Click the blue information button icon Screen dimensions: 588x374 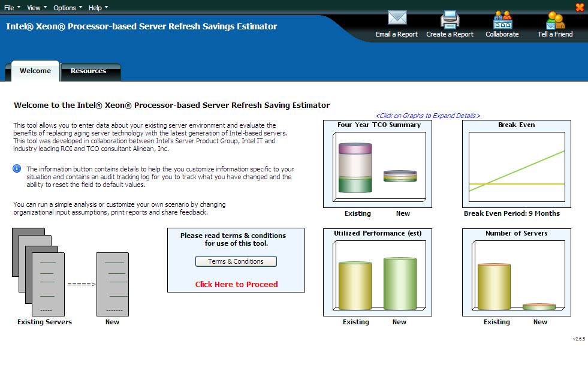pyautogui.click(x=17, y=168)
